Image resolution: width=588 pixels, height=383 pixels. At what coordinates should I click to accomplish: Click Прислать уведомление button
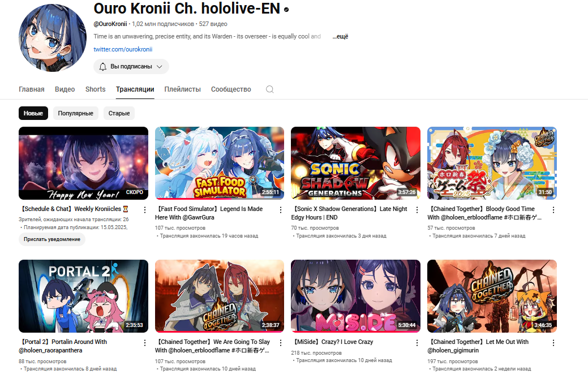tap(51, 239)
